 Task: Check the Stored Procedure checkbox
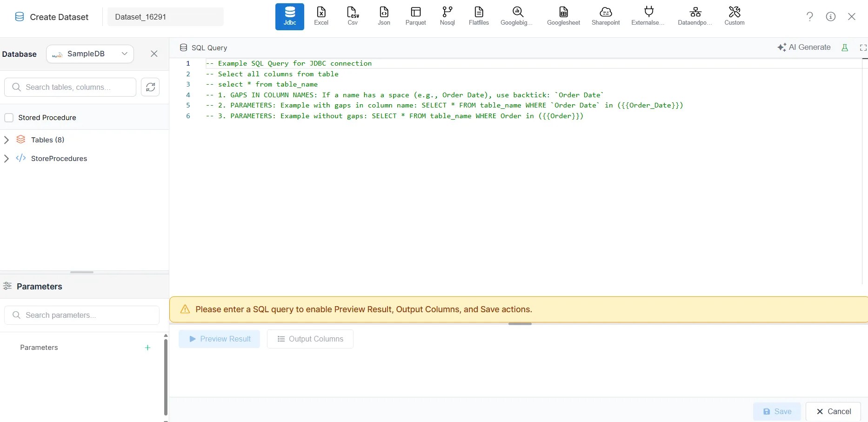[9, 117]
